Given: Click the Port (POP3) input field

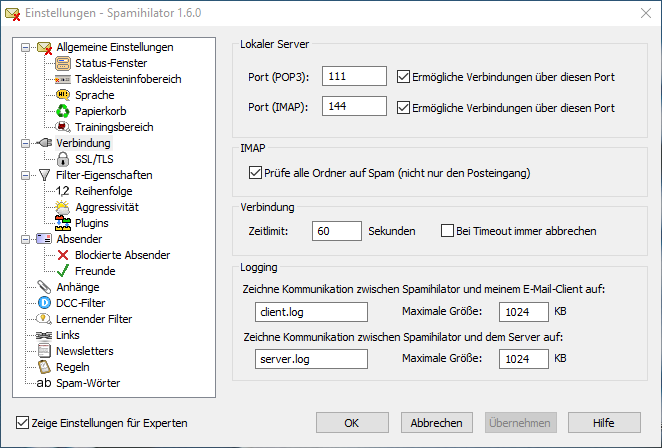Looking at the screenshot, I should (x=354, y=76).
